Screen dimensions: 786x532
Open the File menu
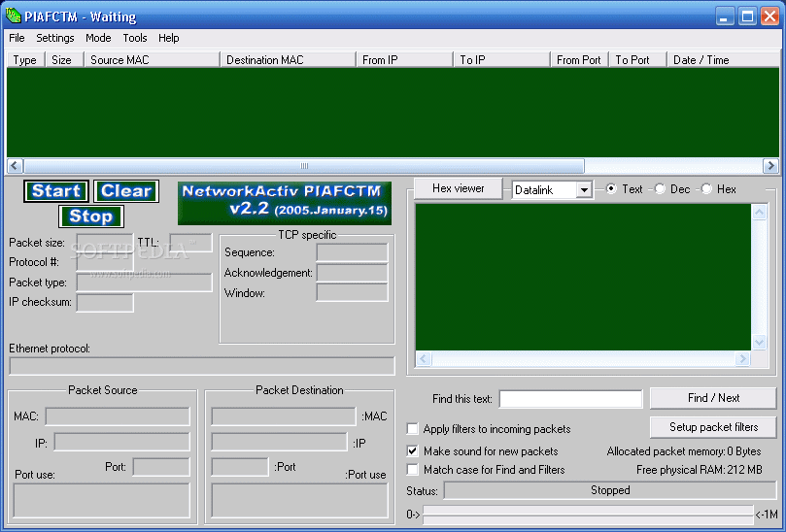coord(17,38)
